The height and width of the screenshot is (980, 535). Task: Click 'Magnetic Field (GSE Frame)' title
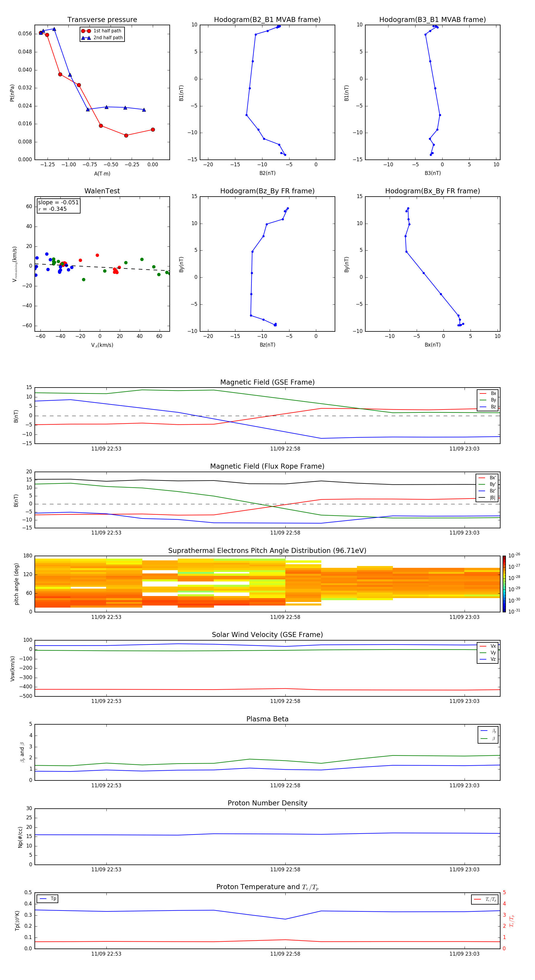click(267, 382)
